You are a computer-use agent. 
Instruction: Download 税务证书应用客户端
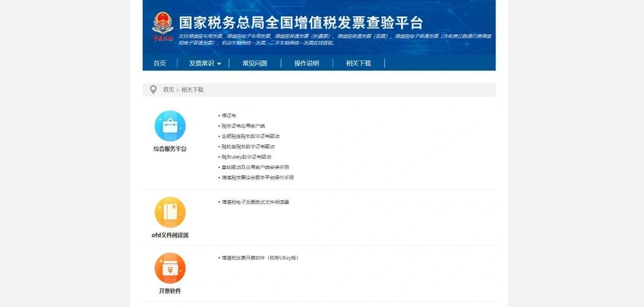point(243,126)
